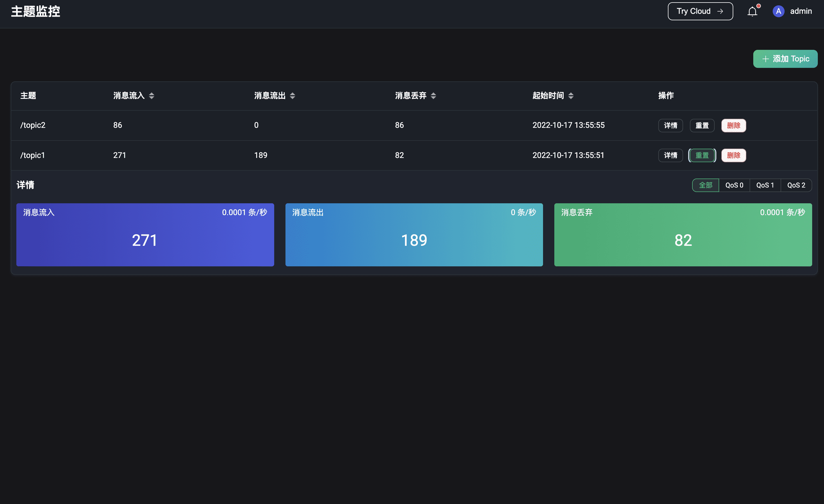Screen dimensions: 824x504
Task: Collapse 详情 for /topic1
Action: tap(670, 155)
